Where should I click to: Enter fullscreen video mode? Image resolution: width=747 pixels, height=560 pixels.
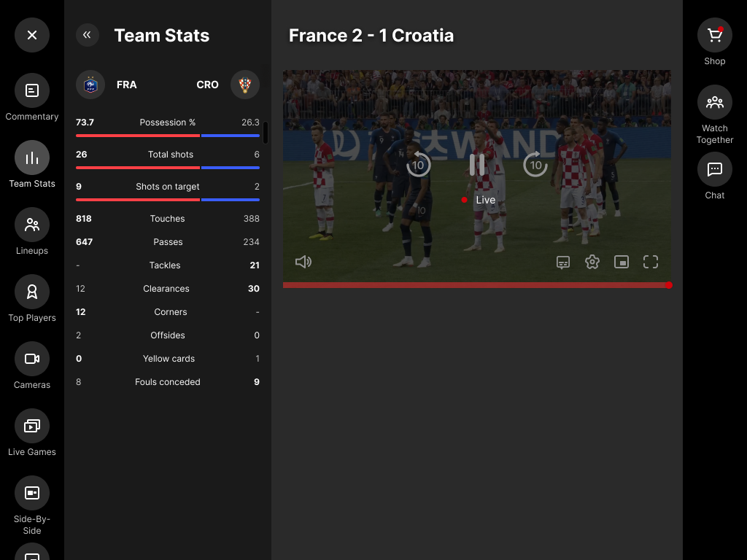click(651, 262)
